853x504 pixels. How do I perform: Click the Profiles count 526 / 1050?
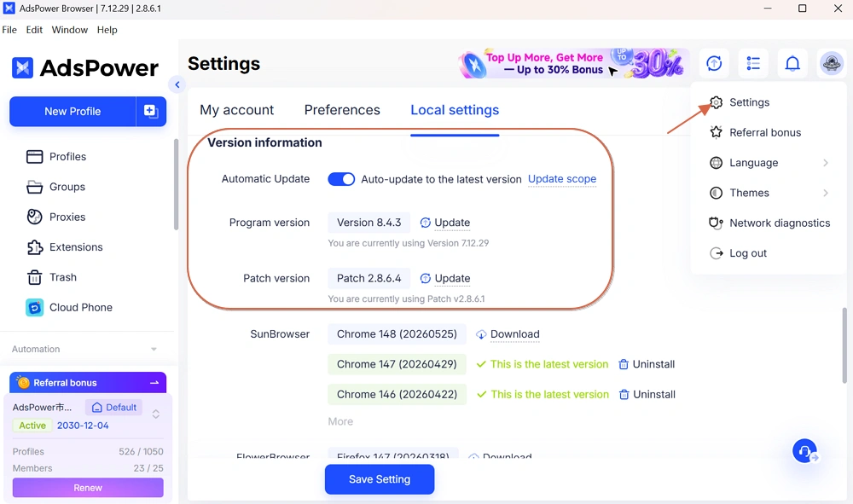141,452
